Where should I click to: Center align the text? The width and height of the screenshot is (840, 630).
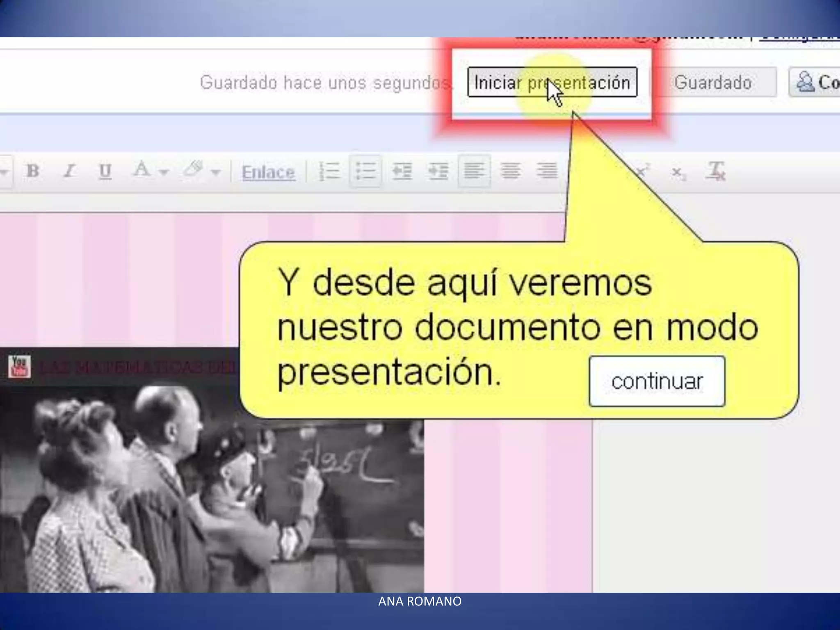pyautogui.click(x=510, y=171)
